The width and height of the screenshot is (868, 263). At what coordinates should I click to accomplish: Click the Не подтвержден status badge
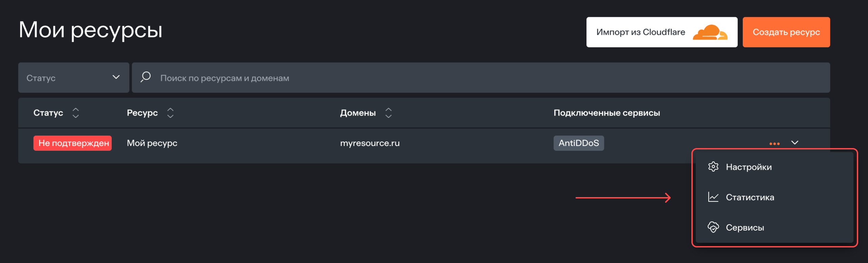pos(73,143)
